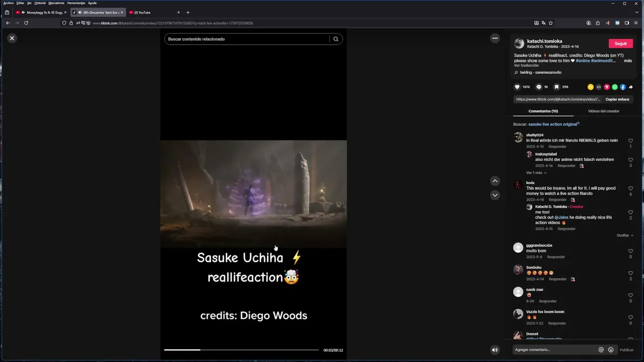Open the #anime hashtag

coord(583,61)
